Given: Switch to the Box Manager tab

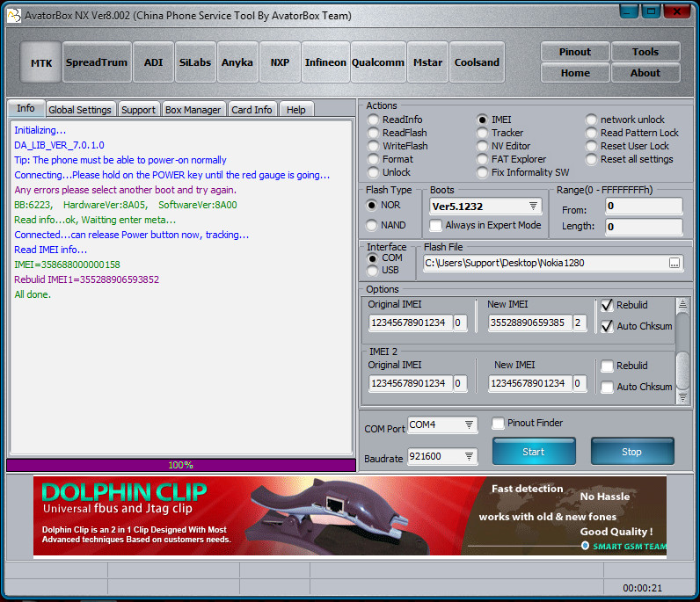Looking at the screenshot, I should 193,110.
